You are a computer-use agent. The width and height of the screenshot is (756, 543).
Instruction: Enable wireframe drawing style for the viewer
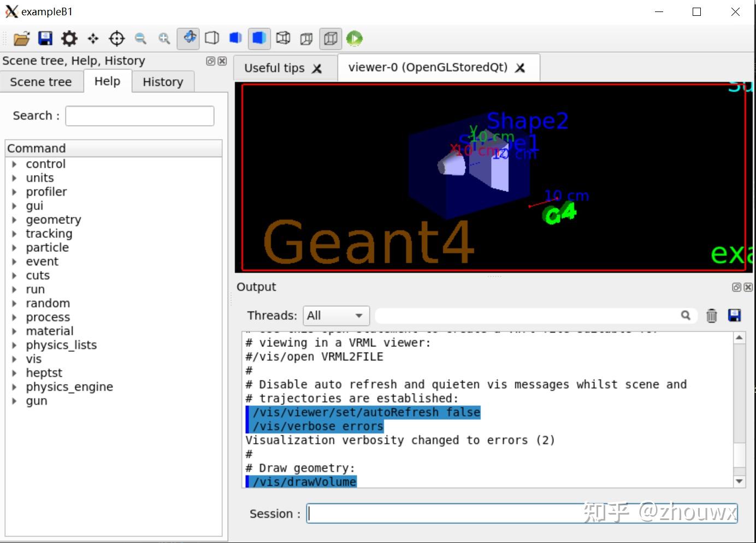(212, 38)
